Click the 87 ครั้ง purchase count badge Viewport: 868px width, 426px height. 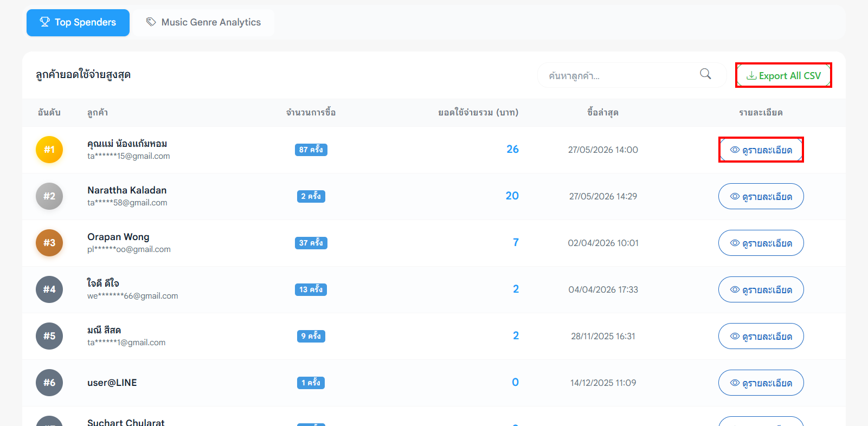tap(311, 150)
